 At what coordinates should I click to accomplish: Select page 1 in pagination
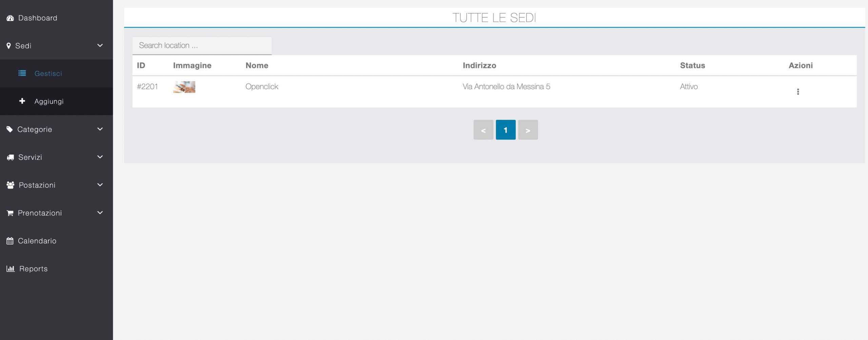pos(506,130)
